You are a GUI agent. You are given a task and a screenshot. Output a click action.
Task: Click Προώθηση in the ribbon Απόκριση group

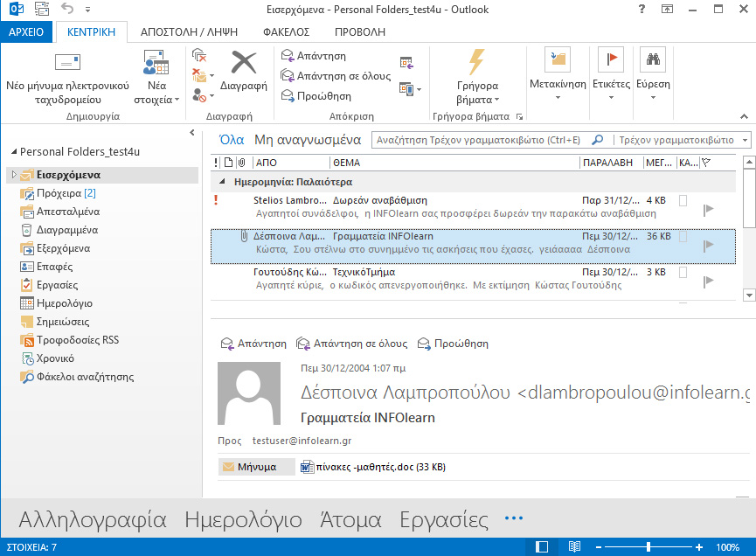316,96
